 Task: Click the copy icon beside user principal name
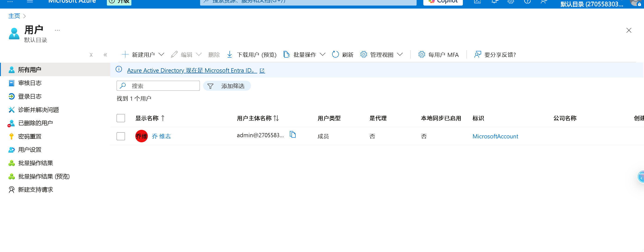292,135
